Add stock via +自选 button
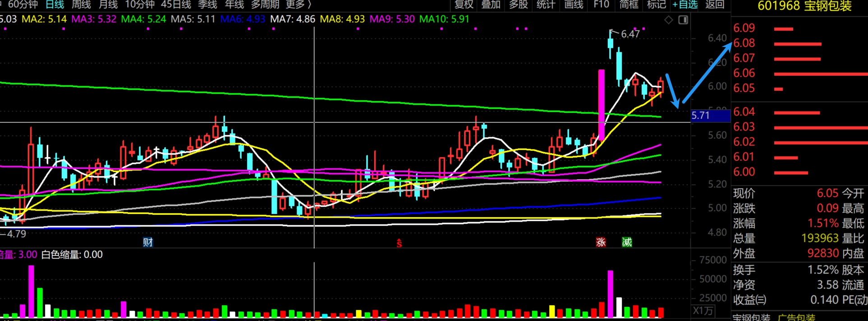The height and width of the screenshot is (321, 868). (x=685, y=5)
